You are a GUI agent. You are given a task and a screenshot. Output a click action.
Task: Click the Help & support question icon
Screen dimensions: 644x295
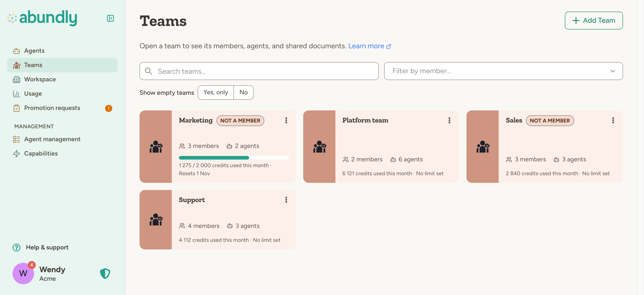[17, 247]
